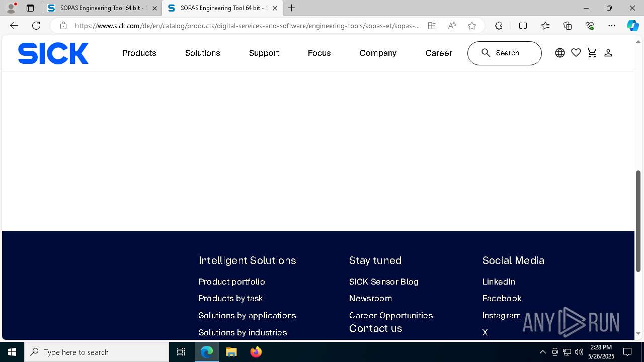Click the scrollbar up arrow
The image size is (644, 362).
tap(638, 41)
